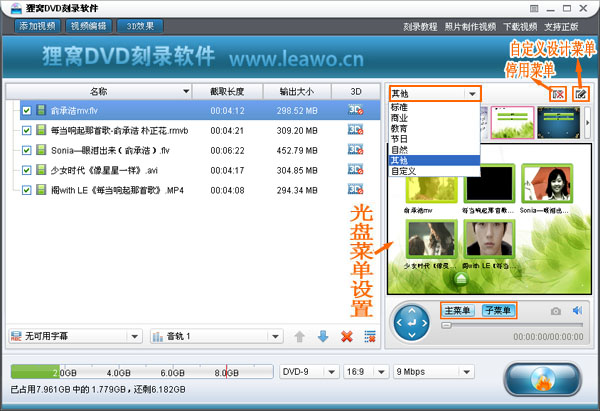Click the 3D icon for 少女时代 avi row
Viewport: 600px width, 411px height.
point(355,170)
